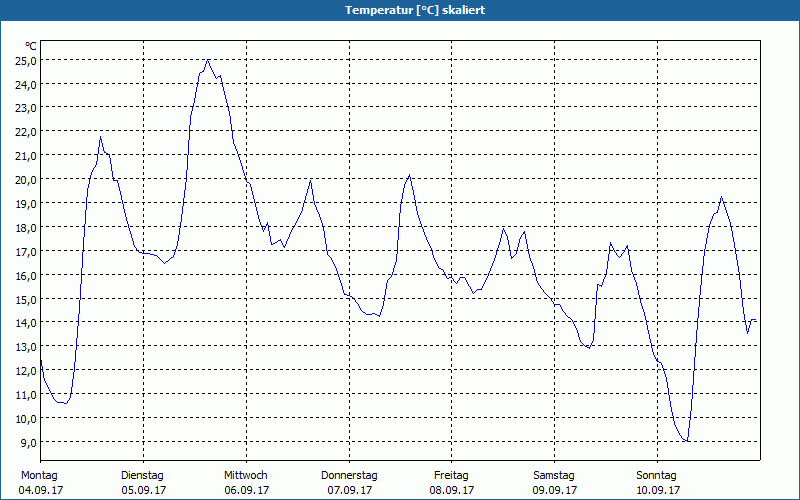Select the 10,0 y-axis label
Image resolution: width=800 pixels, height=500 pixels.
tap(26, 419)
